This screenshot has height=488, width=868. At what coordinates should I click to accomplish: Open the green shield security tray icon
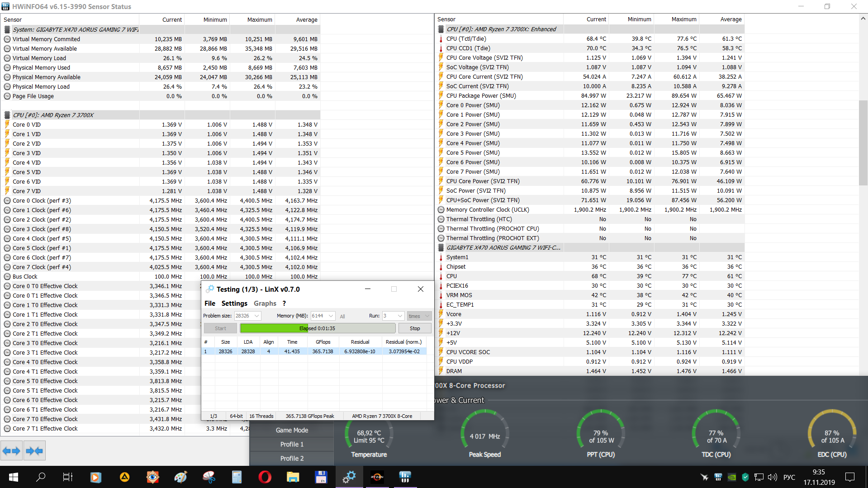click(745, 477)
